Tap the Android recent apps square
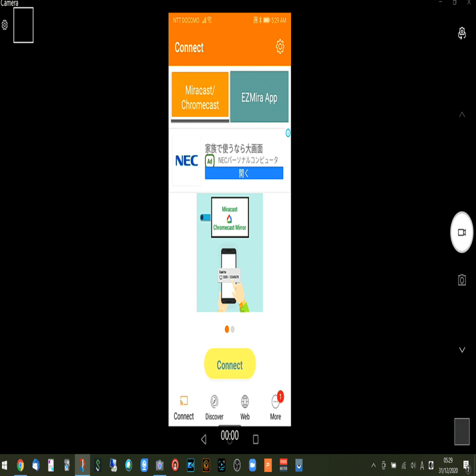The image size is (476, 476). coord(256,439)
